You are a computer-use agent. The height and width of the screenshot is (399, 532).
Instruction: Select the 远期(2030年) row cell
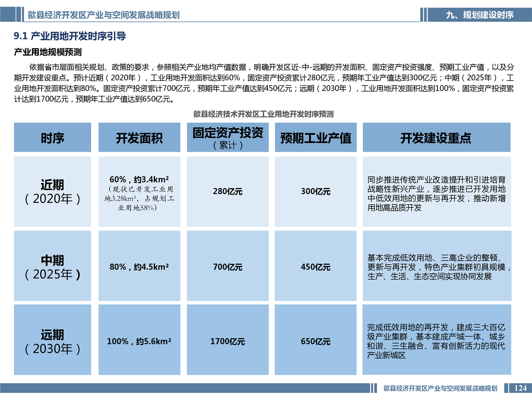(x=52, y=340)
